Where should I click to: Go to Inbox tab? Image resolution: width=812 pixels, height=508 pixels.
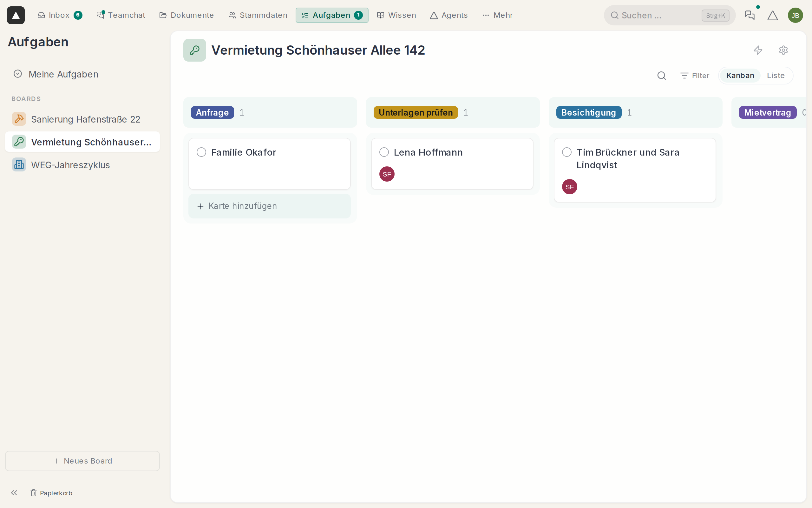(60, 15)
